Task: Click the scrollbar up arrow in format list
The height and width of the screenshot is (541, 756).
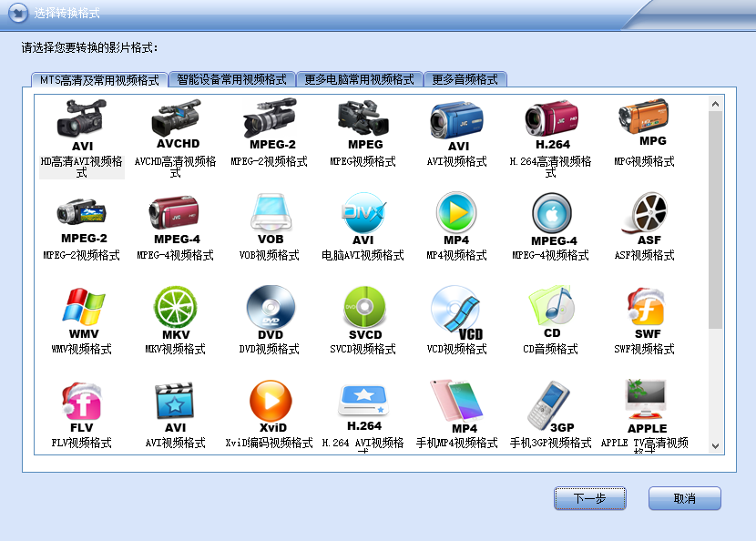Action: coord(716,104)
